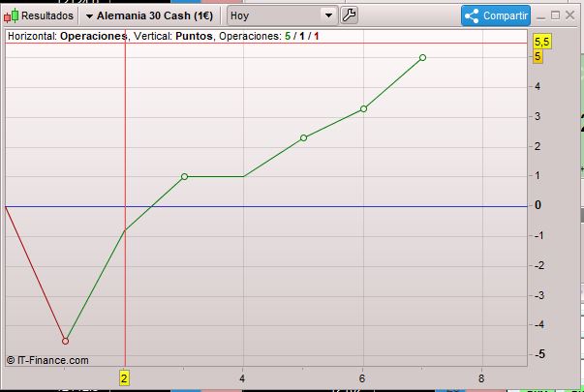The width and height of the screenshot is (584, 392).
Task: Click the 'Puntos' vertical axis text
Action: point(194,36)
